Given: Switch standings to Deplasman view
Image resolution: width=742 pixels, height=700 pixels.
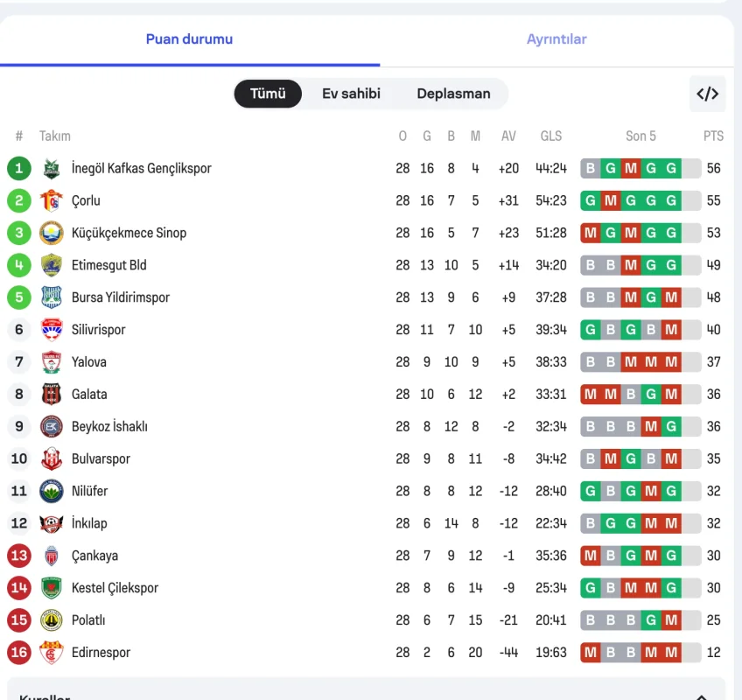Looking at the screenshot, I should click(x=453, y=94).
